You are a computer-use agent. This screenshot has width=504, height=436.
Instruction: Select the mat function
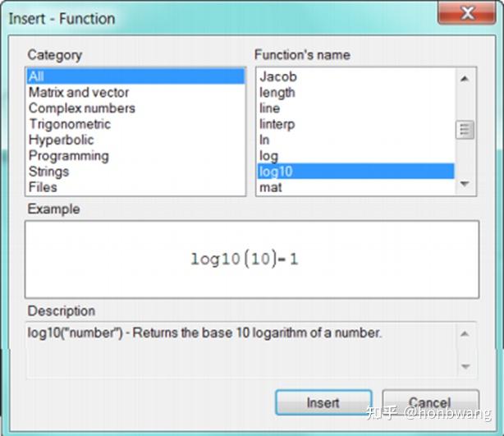click(x=271, y=186)
